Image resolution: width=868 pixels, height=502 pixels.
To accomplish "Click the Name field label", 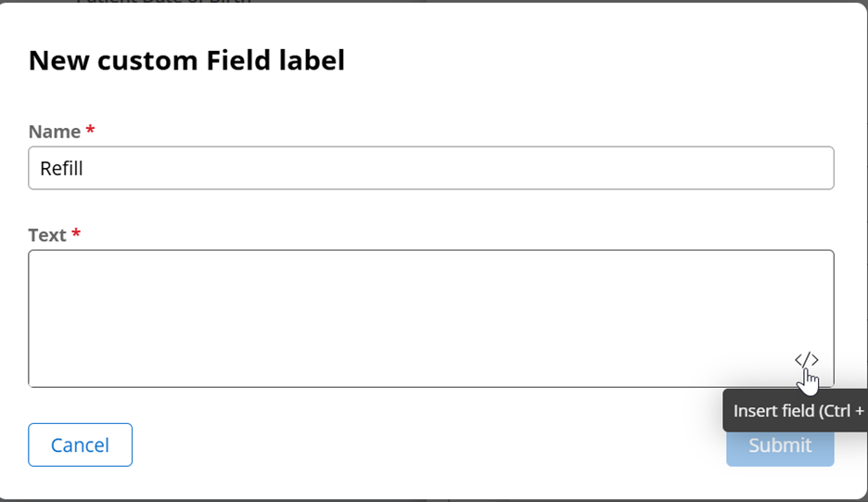I will 54,132.
